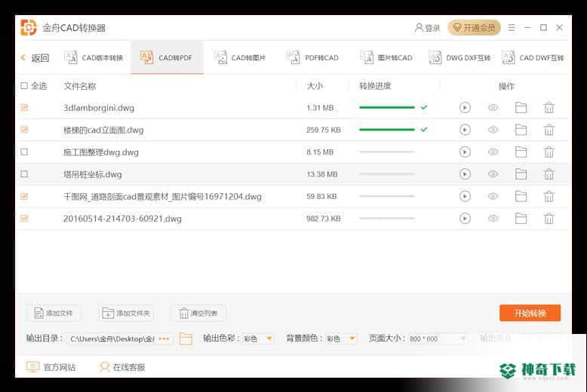Start converting 楼梯的cad立面图.dwg with play icon

[x=465, y=130]
